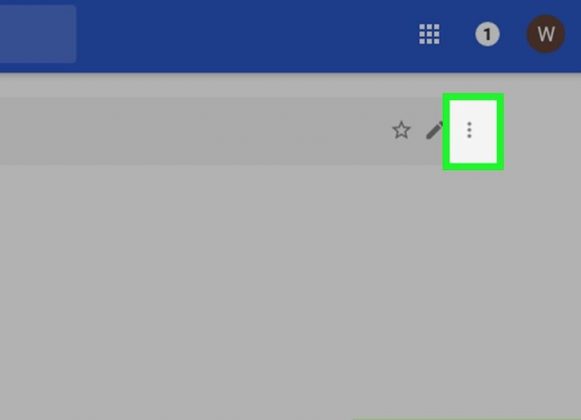Star this contact using the star icon
Image resolution: width=581 pixels, height=420 pixels.
click(x=401, y=130)
